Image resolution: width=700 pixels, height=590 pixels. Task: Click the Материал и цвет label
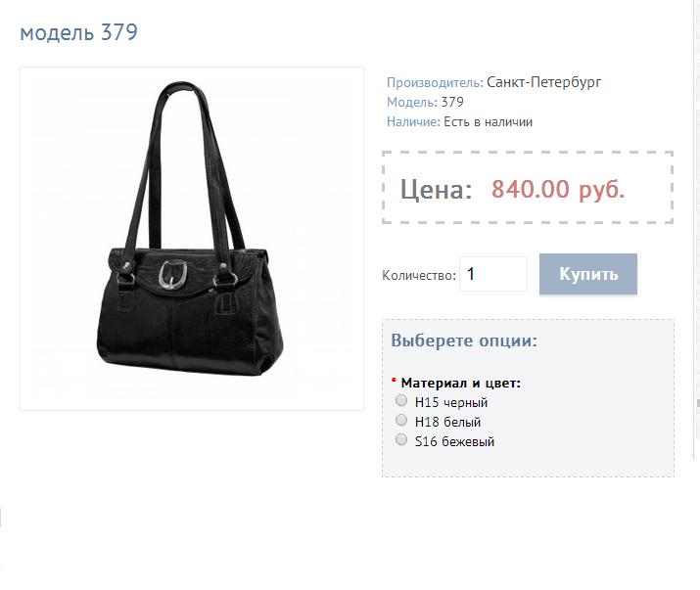pyautogui.click(x=461, y=383)
